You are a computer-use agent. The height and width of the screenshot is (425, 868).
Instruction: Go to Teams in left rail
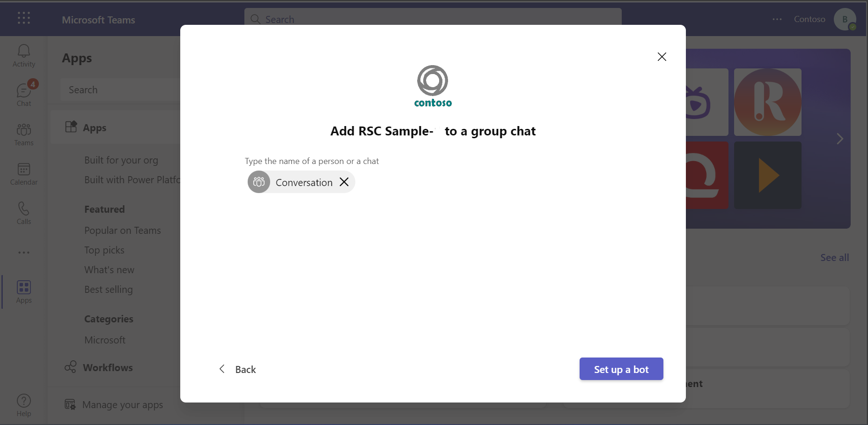(24, 134)
